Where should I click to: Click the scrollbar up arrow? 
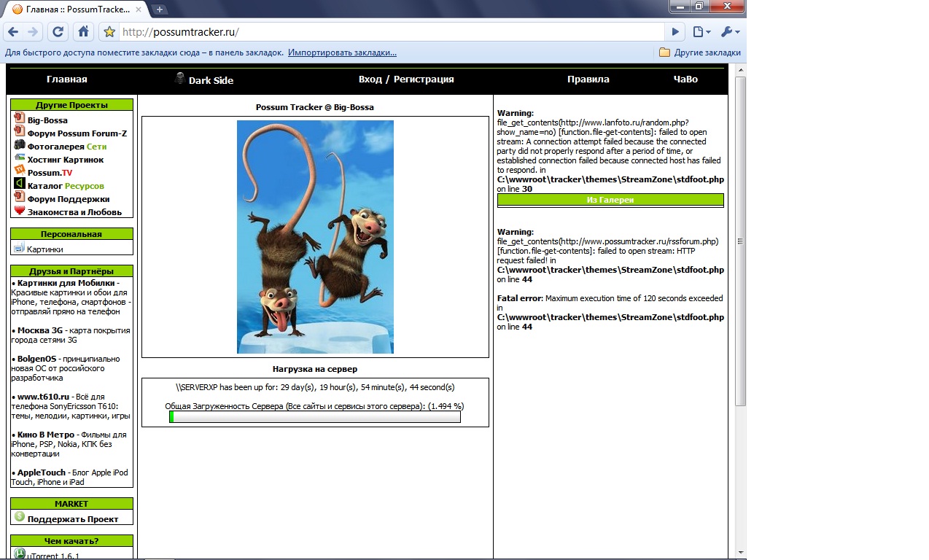pos(740,69)
